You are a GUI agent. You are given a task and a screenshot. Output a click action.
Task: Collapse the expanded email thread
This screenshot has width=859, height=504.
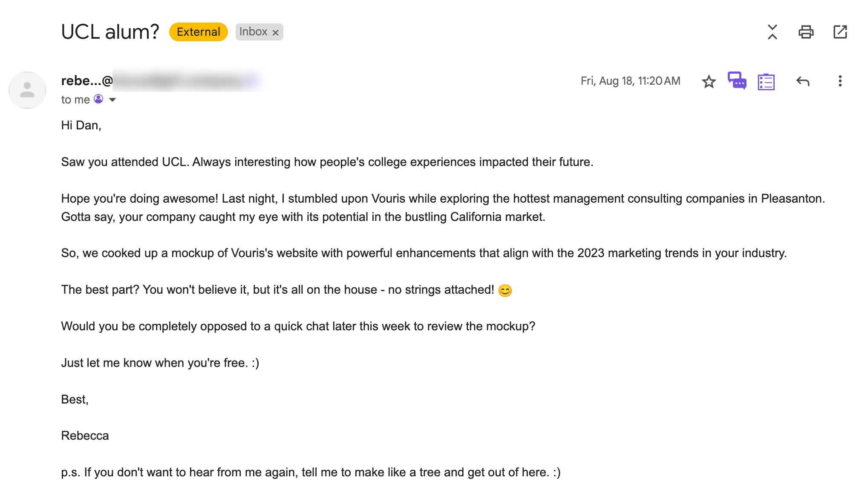click(772, 32)
